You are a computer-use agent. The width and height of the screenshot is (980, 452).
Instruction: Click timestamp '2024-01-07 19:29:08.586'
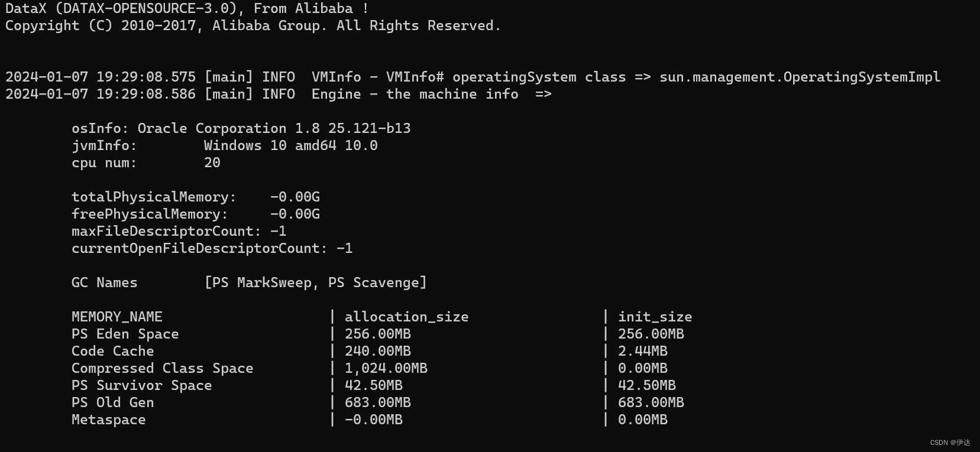[101, 95]
